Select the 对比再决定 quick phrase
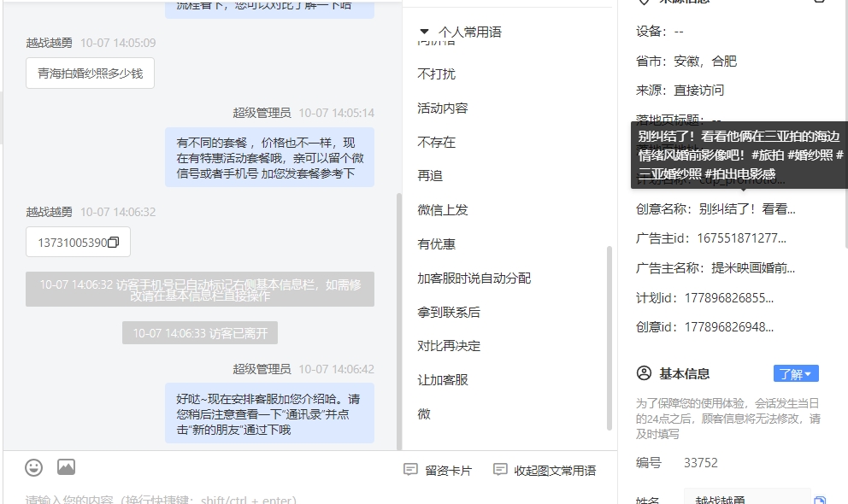Screen dimensions: 848x504 pos(449,346)
